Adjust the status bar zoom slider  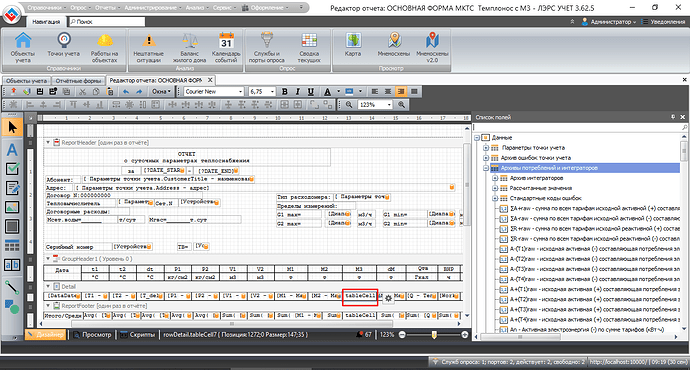[x=433, y=335]
